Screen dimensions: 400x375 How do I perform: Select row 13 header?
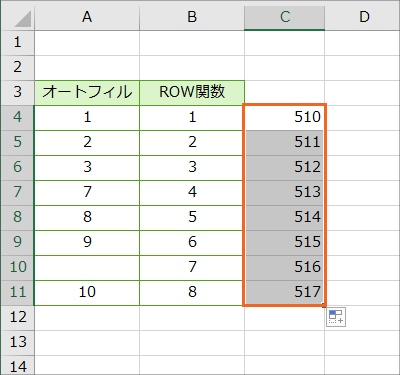tap(17, 343)
